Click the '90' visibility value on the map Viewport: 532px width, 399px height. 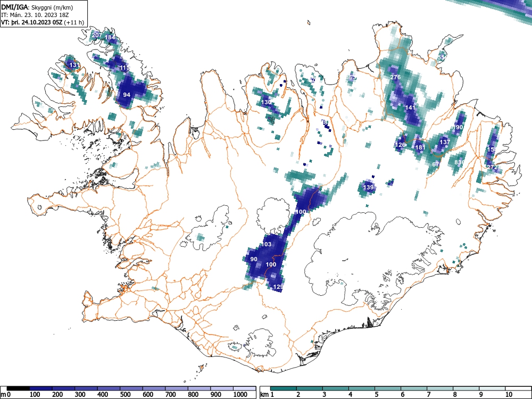(253, 259)
